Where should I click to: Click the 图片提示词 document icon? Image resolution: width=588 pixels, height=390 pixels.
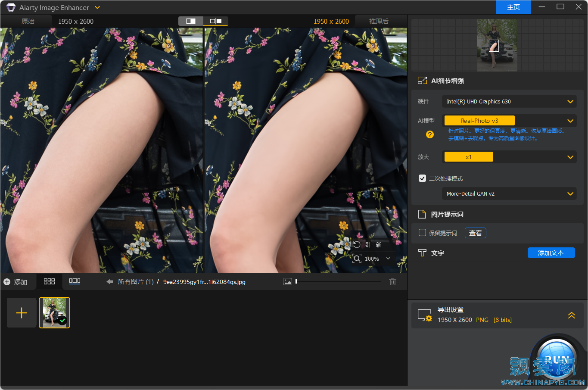coord(422,214)
